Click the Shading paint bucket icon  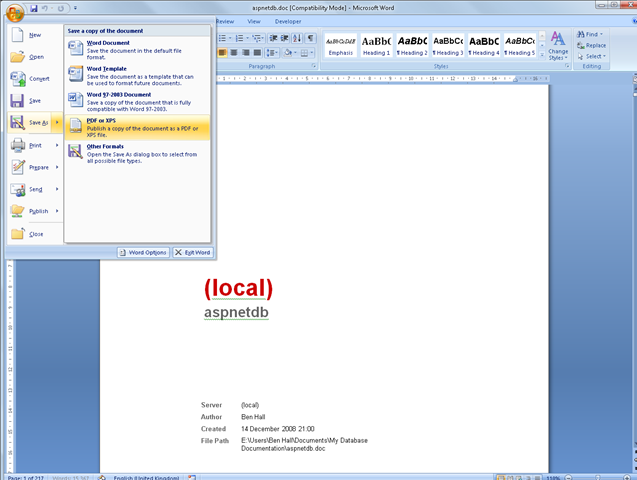click(x=287, y=52)
